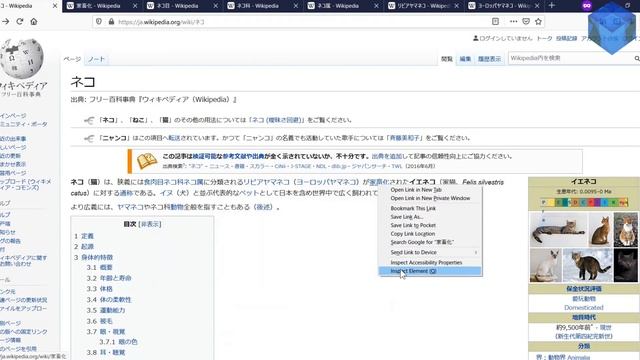This screenshot has width=640, height=360.
Task: Open the tracking protection shield icon
Action: tap(99, 22)
